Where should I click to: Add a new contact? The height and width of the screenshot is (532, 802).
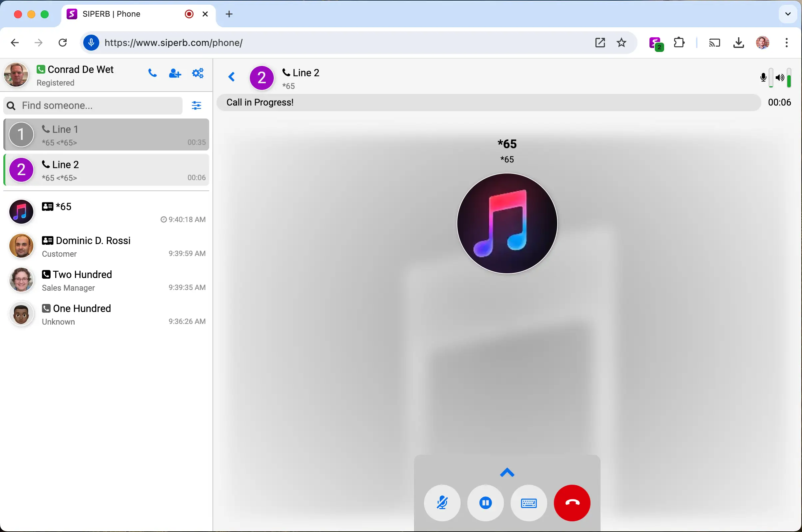(x=175, y=73)
